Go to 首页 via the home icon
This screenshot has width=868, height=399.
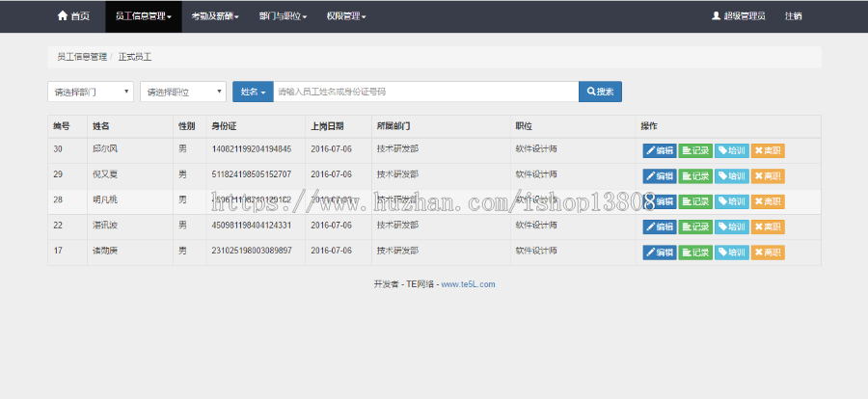[x=73, y=16]
